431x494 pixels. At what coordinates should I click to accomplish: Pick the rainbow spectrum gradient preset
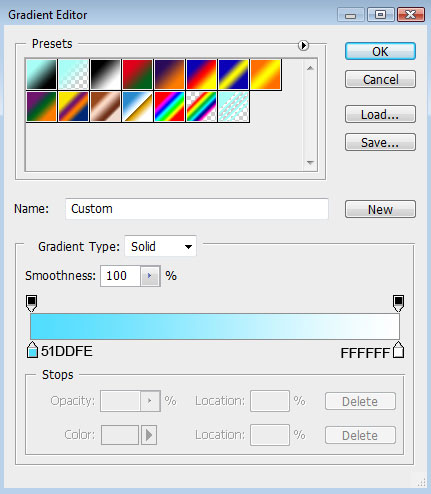coord(169,107)
